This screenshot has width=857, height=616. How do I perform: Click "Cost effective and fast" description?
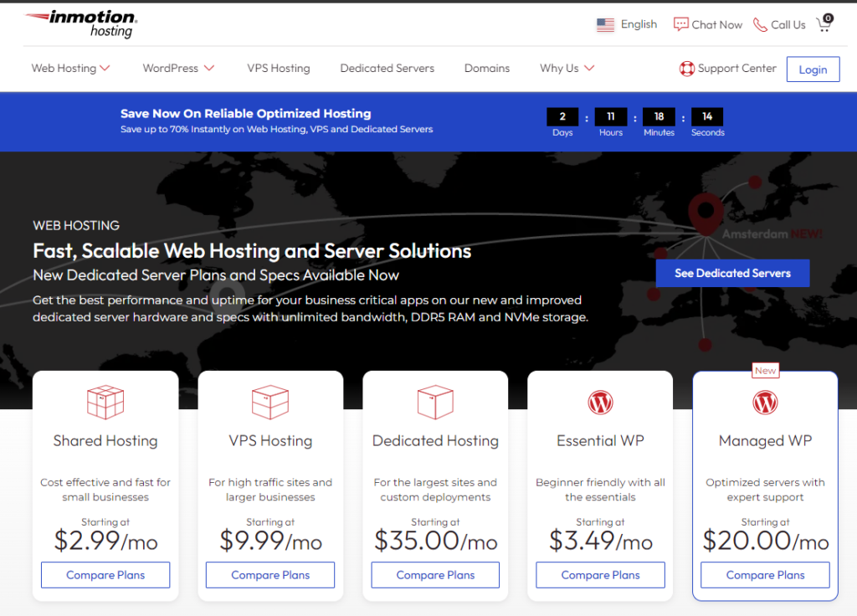(x=105, y=490)
